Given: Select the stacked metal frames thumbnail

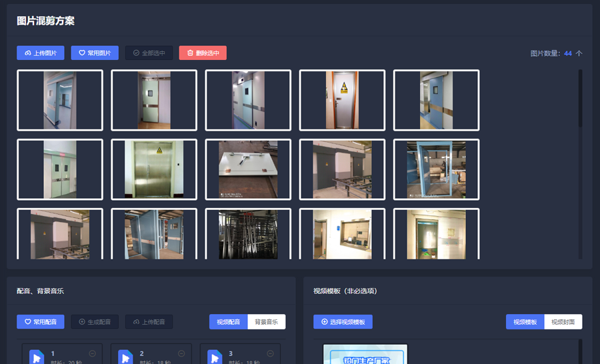Looking at the screenshot, I should pyautogui.click(x=248, y=234).
